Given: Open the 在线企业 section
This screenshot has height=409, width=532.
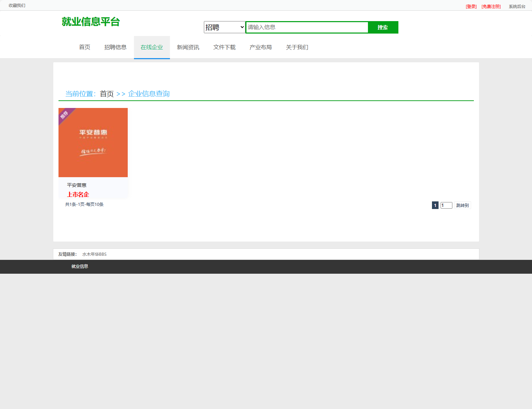Looking at the screenshot, I should [152, 47].
